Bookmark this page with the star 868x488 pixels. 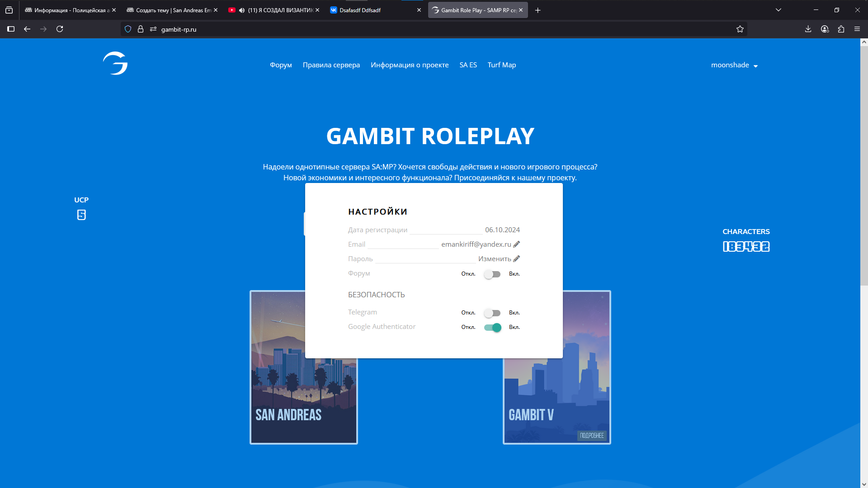coord(740,29)
